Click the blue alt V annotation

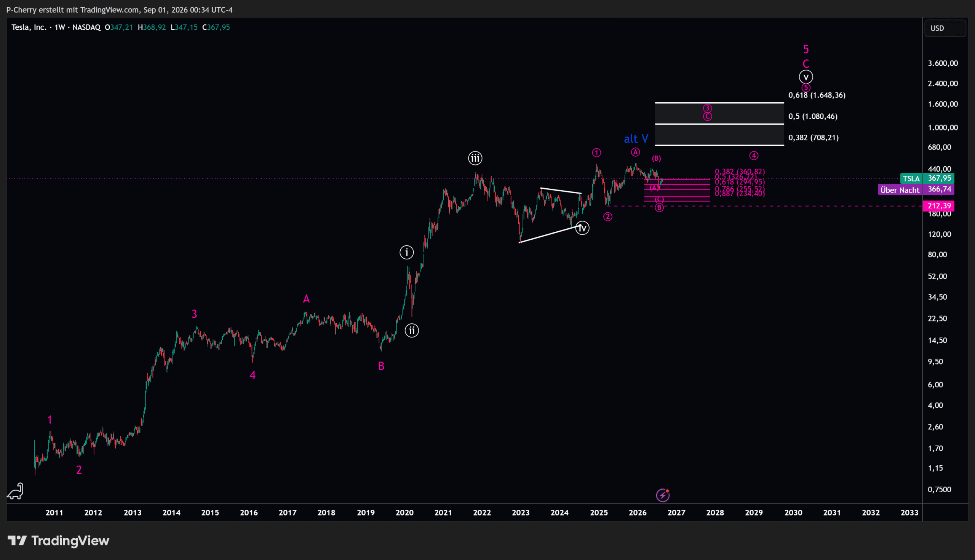click(x=636, y=138)
